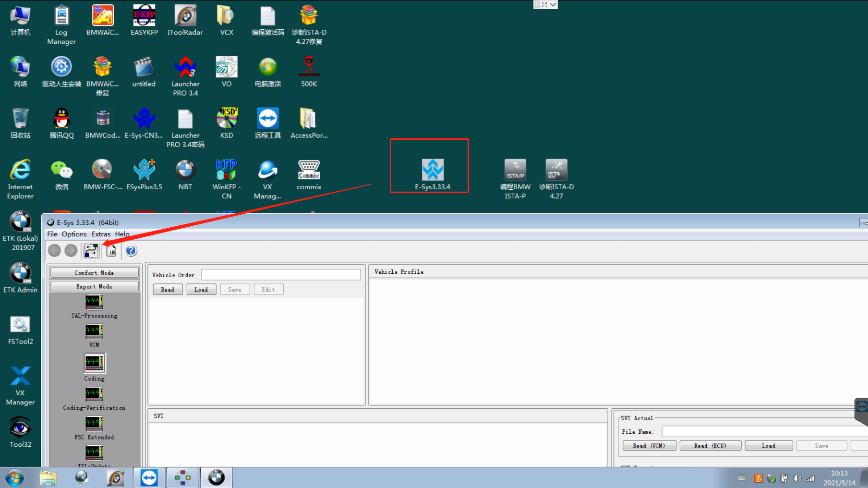The image size is (868, 488).
Task: Open the commix desktop icon
Action: (309, 174)
